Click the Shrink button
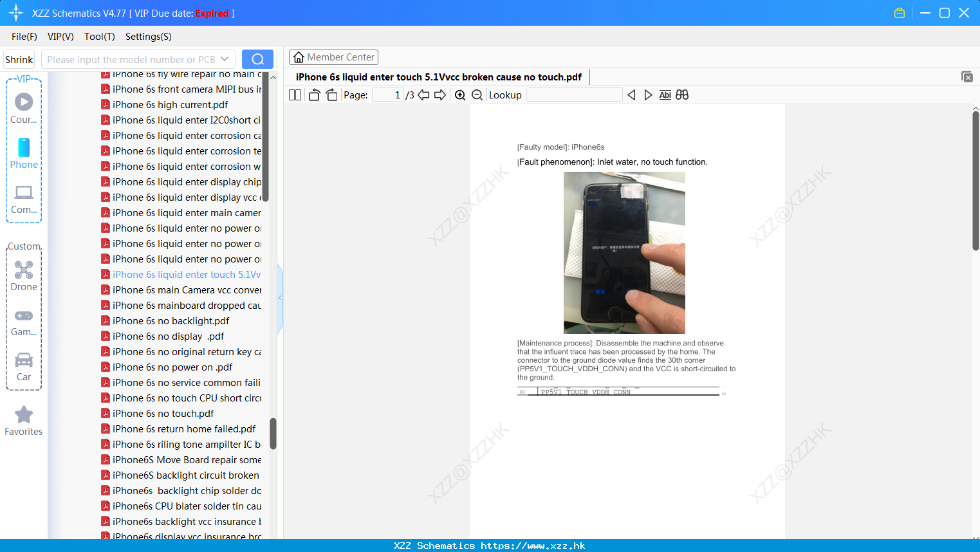This screenshot has height=552, width=980. (x=19, y=59)
